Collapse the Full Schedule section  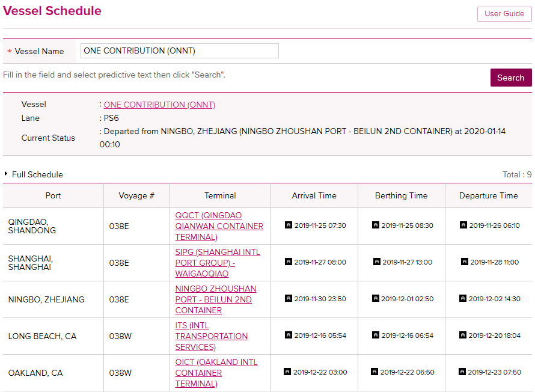click(x=33, y=174)
